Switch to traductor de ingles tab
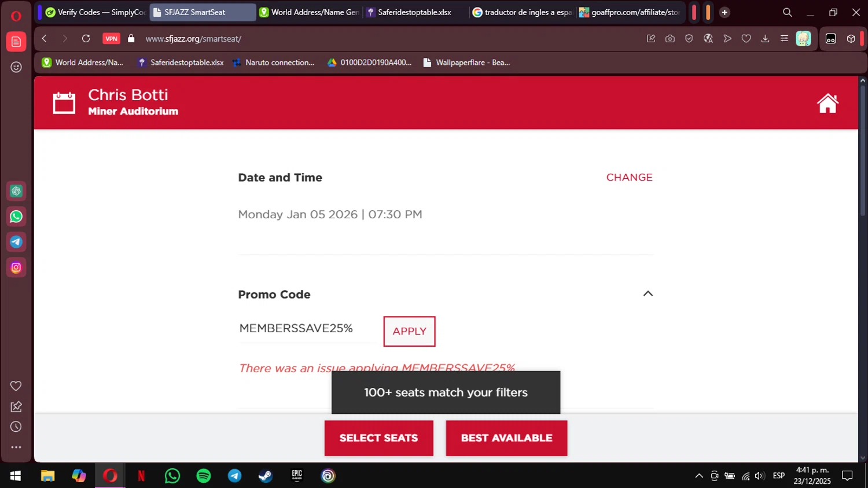This screenshot has width=868, height=488. tap(523, 12)
